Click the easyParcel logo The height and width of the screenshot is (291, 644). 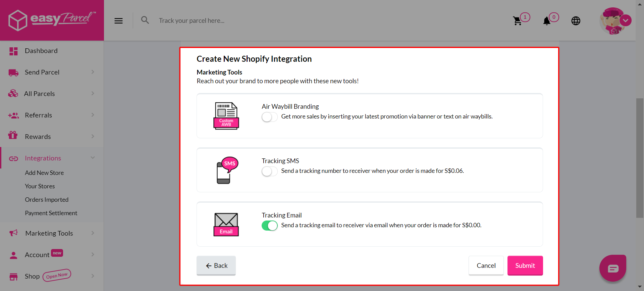point(52,20)
